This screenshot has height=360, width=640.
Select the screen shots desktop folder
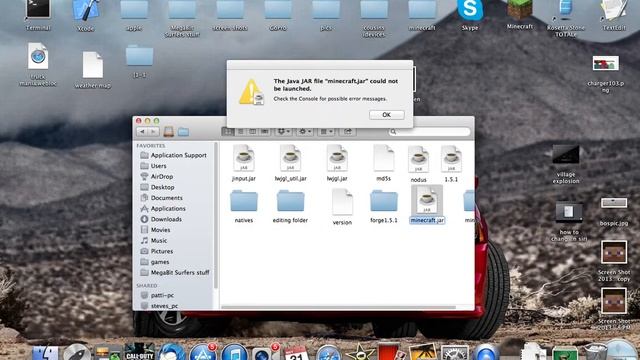[x=230, y=16]
